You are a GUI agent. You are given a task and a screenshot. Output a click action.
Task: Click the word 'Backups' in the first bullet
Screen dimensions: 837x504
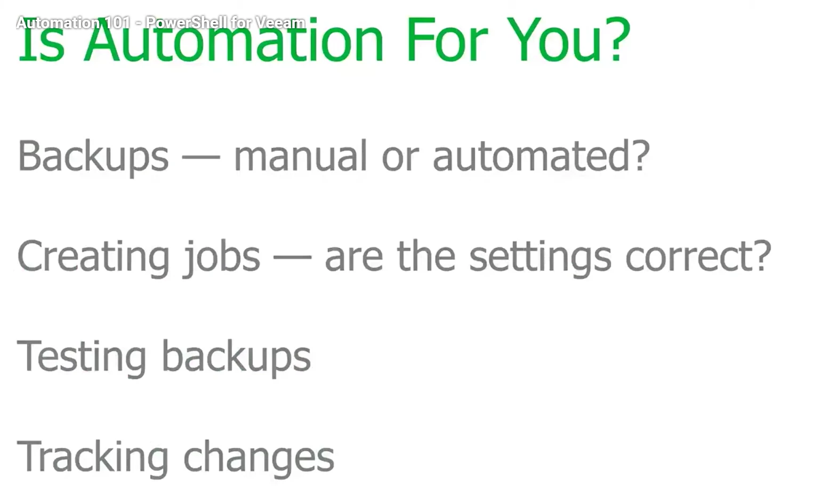point(93,156)
